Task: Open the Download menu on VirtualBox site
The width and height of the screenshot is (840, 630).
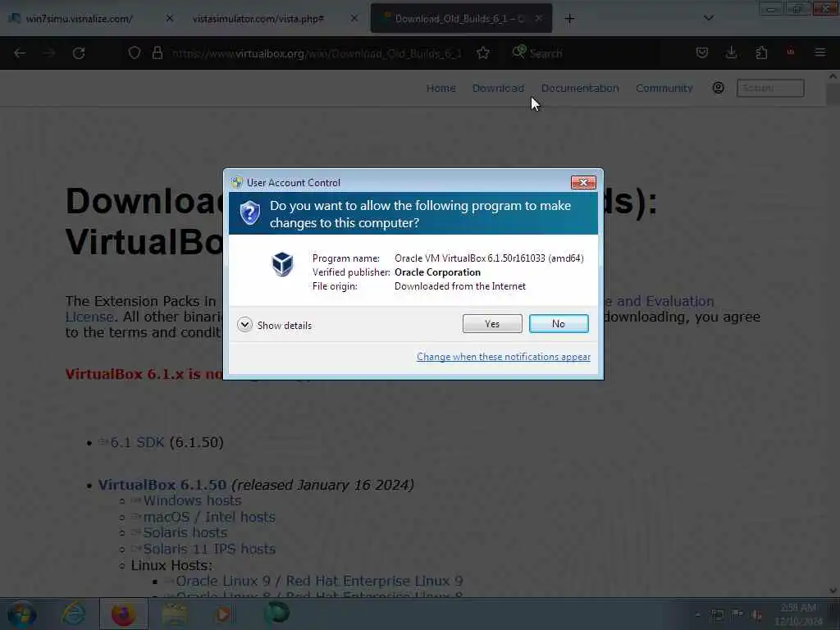Action: click(498, 89)
